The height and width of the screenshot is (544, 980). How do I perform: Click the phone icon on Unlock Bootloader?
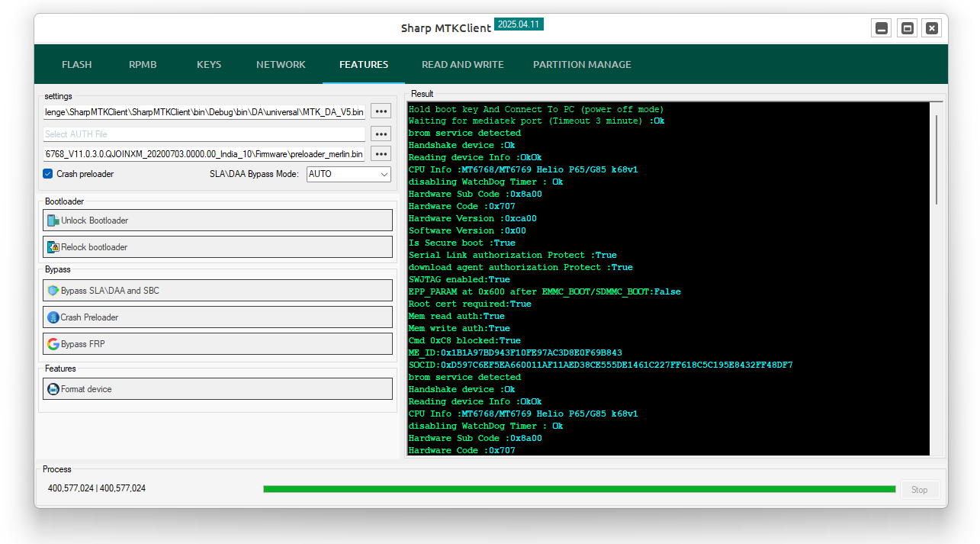tap(53, 220)
